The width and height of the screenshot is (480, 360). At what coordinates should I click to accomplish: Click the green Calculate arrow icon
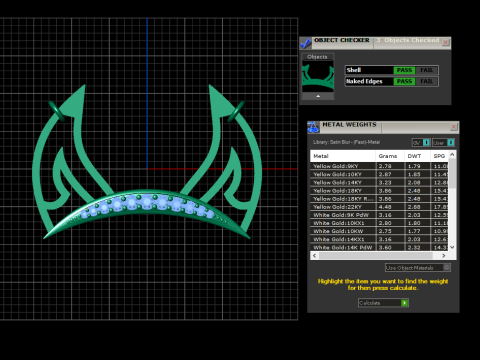tap(404, 303)
